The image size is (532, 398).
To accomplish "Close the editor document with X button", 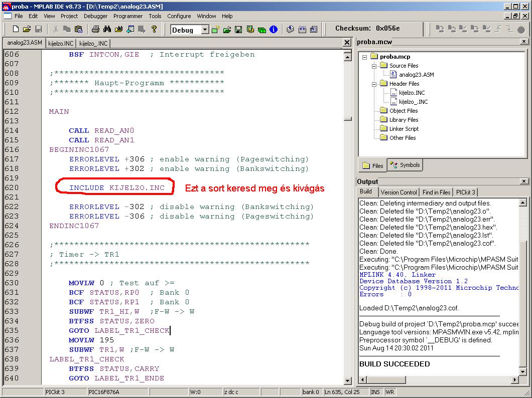I will [347, 42].
